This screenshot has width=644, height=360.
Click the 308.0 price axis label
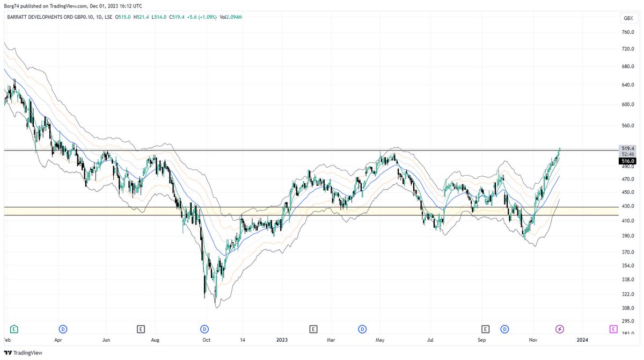pos(628,308)
